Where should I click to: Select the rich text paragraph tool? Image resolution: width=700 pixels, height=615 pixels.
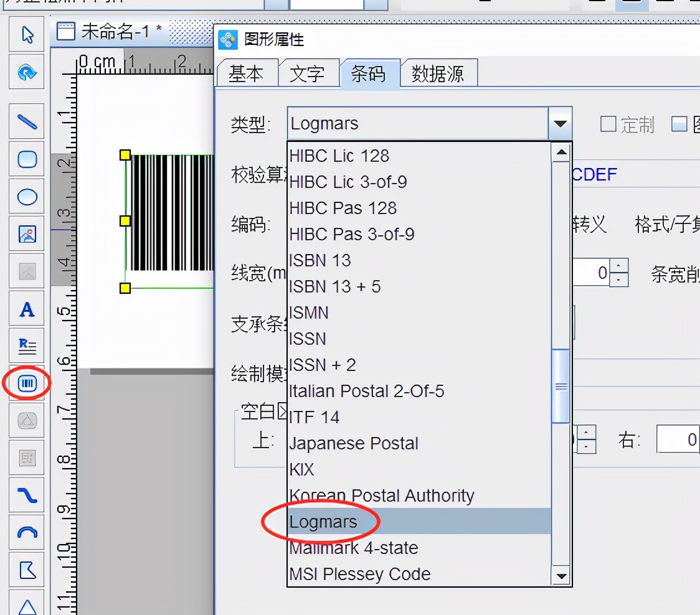point(27,346)
